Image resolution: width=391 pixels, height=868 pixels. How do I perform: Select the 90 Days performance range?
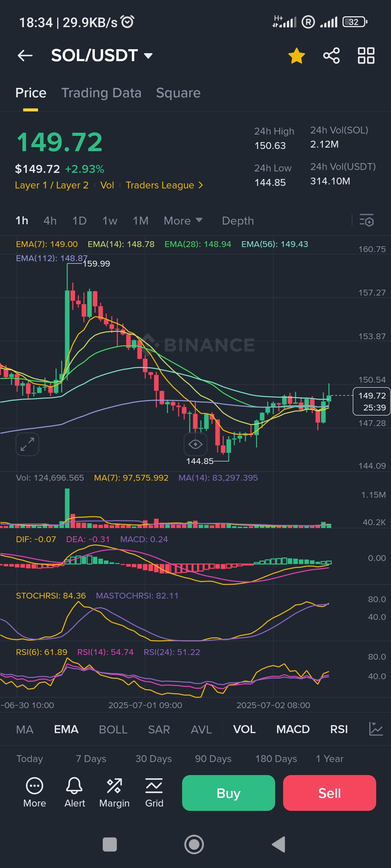tap(213, 759)
